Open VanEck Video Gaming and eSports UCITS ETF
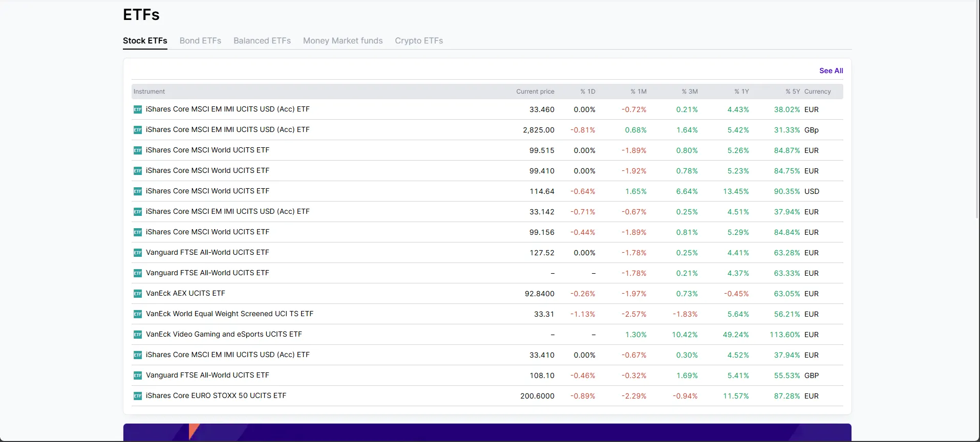The height and width of the screenshot is (442, 980). click(224, 334)
